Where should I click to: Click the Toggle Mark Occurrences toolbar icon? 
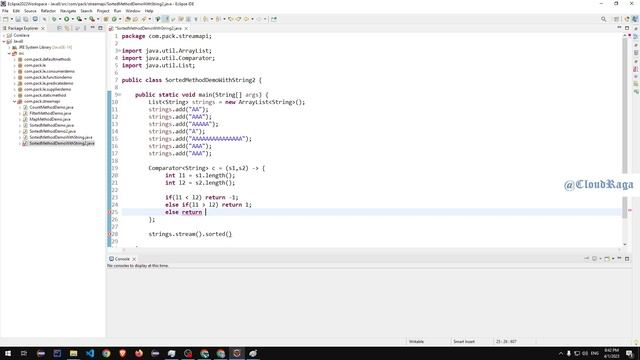point(166,19)
